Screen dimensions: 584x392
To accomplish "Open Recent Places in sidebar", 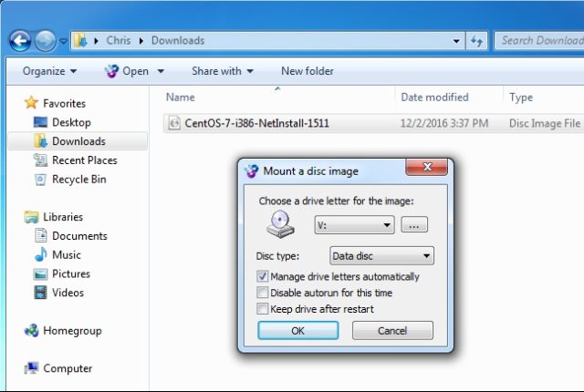I will pos(85,160).
